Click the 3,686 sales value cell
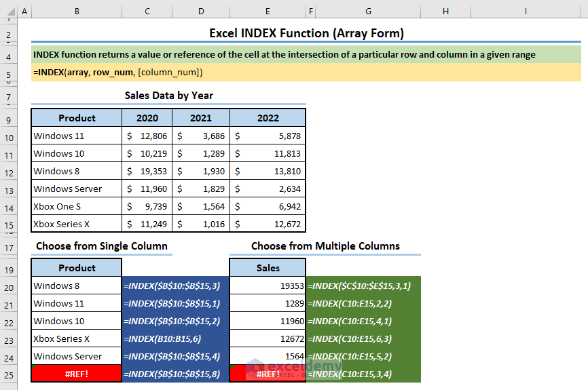This screenshot has height=390, width=588. click(x=201, y=136)
